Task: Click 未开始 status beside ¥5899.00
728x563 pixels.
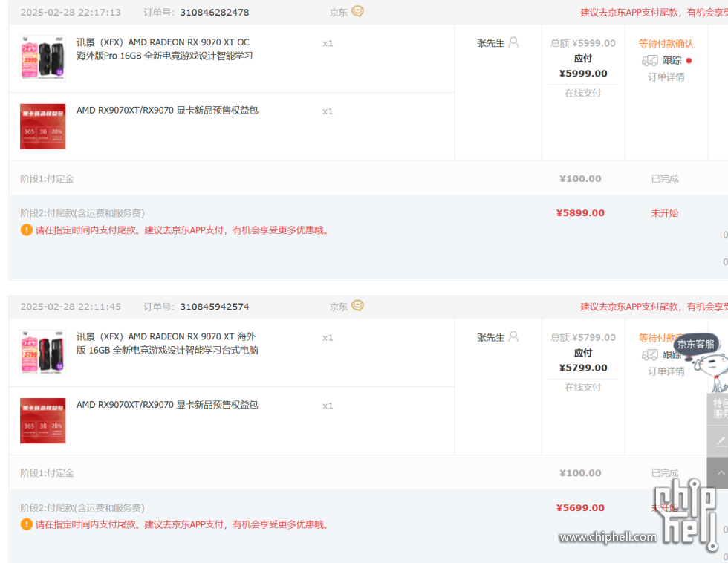Action: tap(664, 213)
